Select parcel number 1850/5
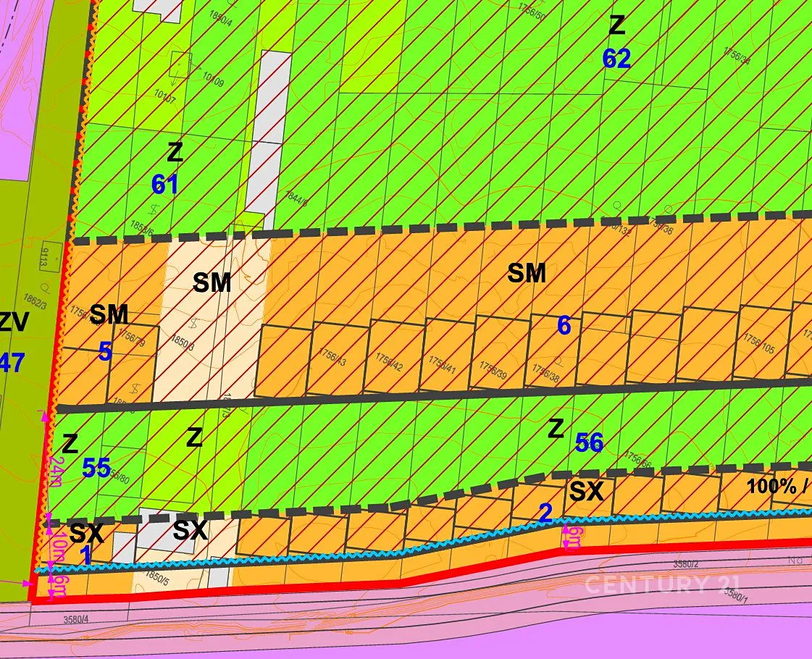812x659 pixels. [157, 578]
